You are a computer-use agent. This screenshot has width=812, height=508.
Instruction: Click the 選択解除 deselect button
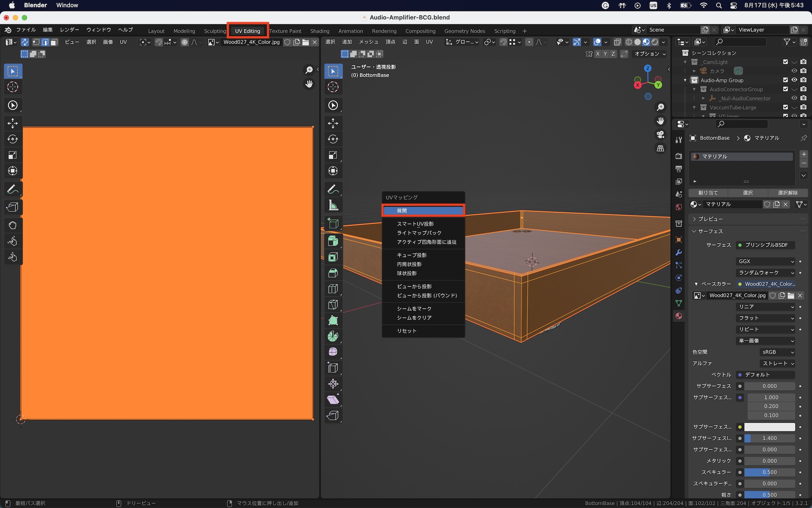point(788,193)
